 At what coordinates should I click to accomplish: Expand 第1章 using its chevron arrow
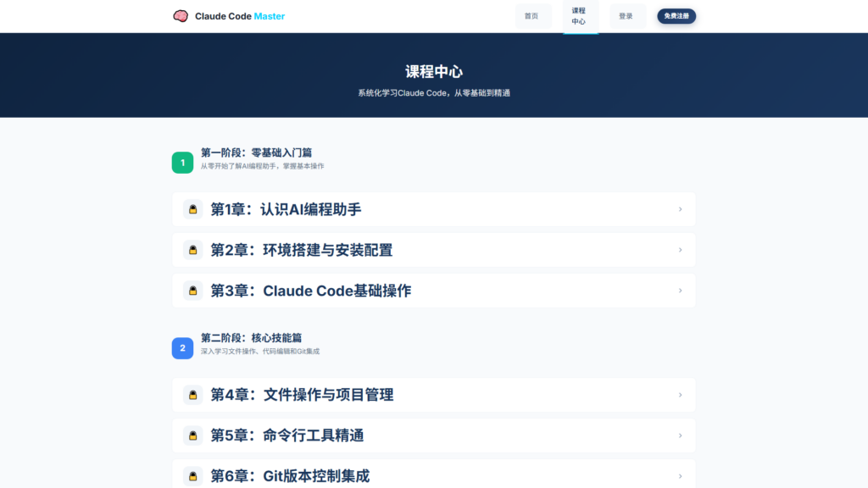(681, 209)
